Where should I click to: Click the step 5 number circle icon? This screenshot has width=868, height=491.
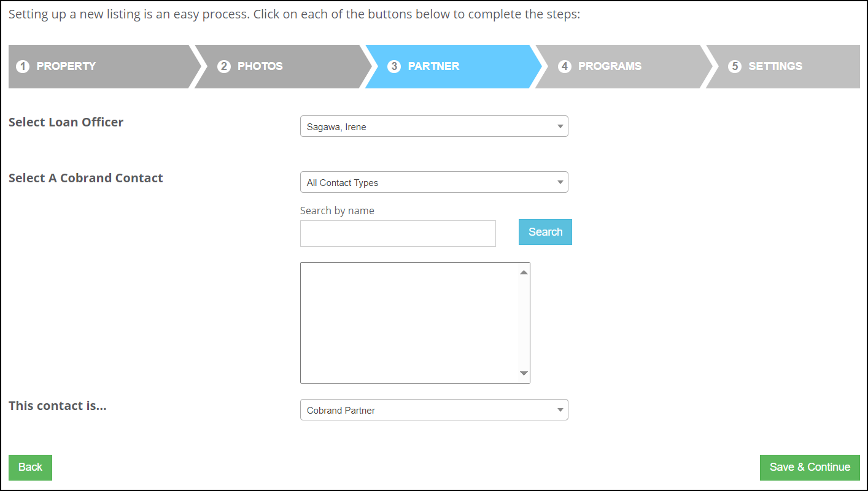tap(735, 66)
